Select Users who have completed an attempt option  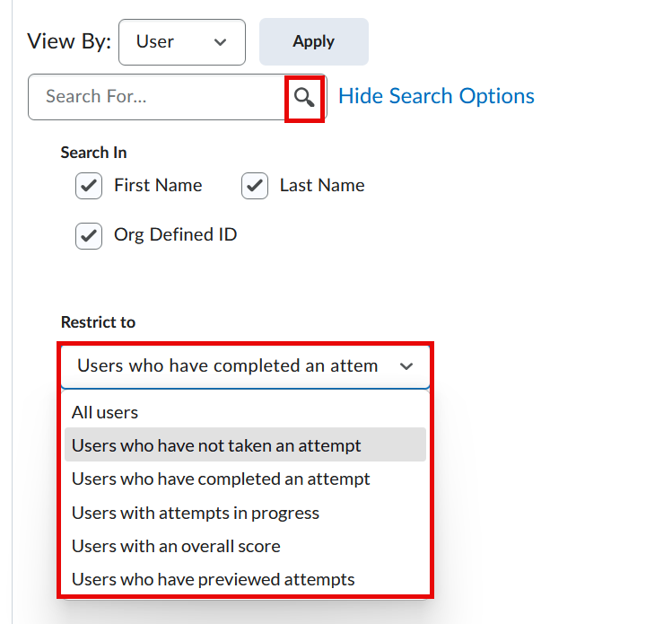coord(221,479)
